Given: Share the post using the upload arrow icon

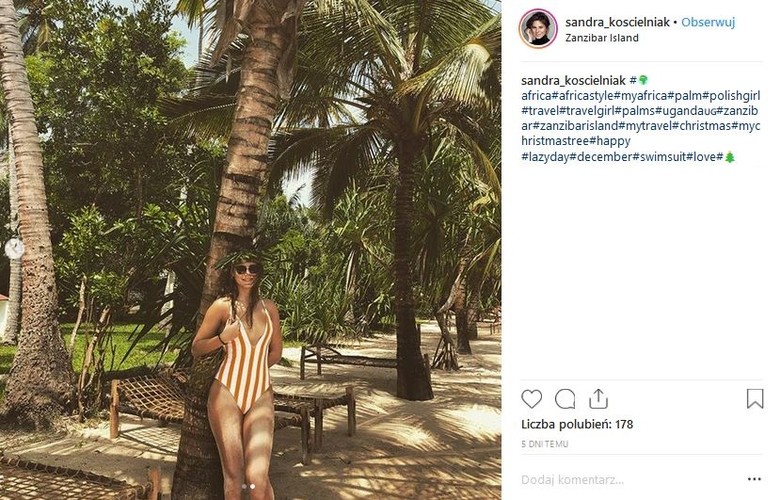Looking at the screenshot, I should pyautogui.click(x=598, y=399).
